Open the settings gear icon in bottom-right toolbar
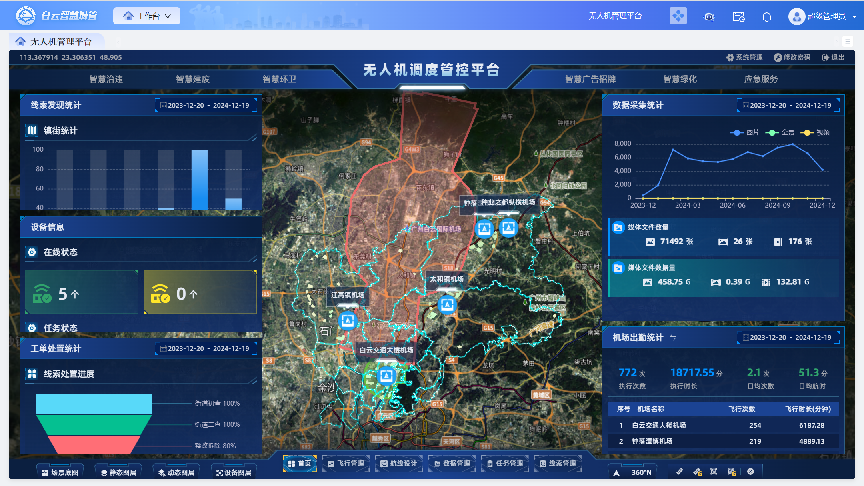The height and width of the screenshot is (486, 864). [749, 470]
